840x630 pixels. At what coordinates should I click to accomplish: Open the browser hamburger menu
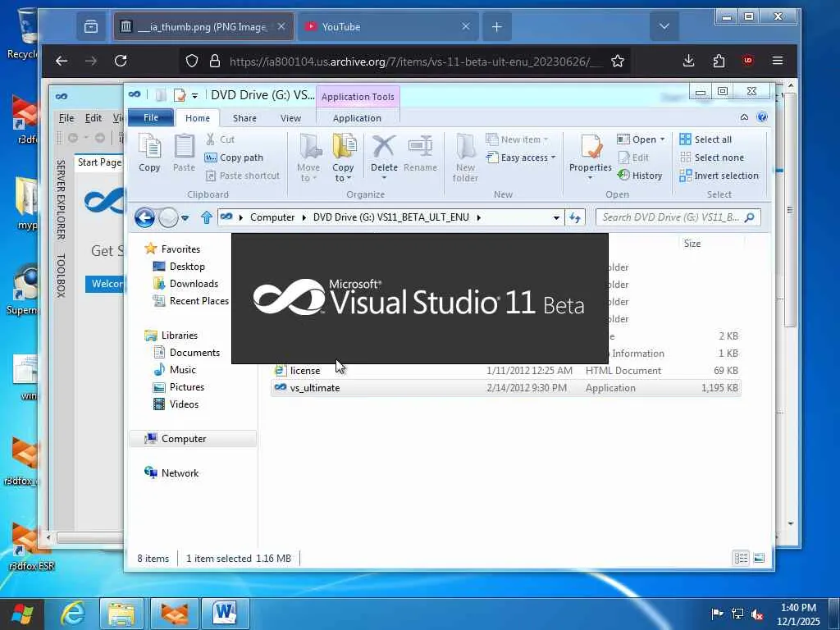[778, 61]
